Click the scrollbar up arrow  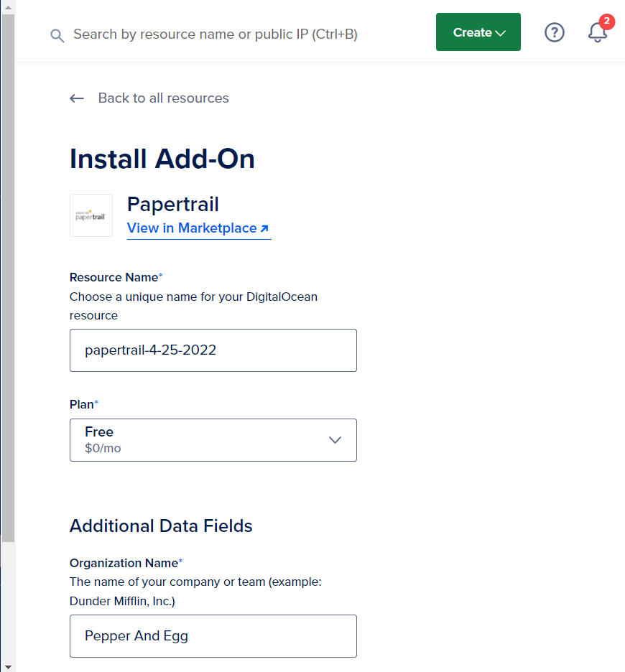[8, 7]
